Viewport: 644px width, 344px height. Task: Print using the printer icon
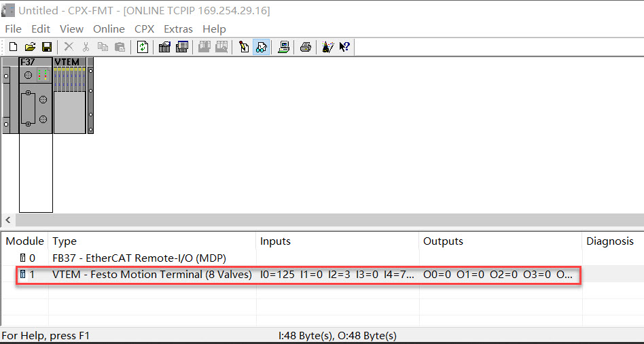click(x=306, y=47)
